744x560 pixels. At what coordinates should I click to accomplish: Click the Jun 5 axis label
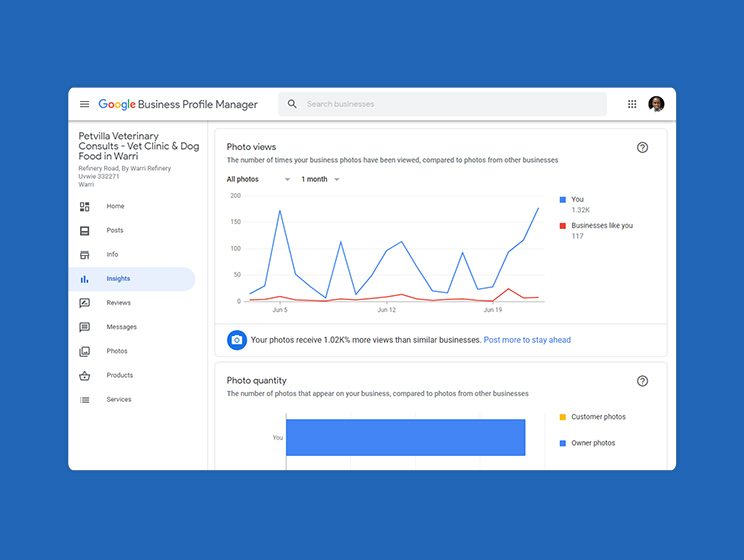[280, 310]
